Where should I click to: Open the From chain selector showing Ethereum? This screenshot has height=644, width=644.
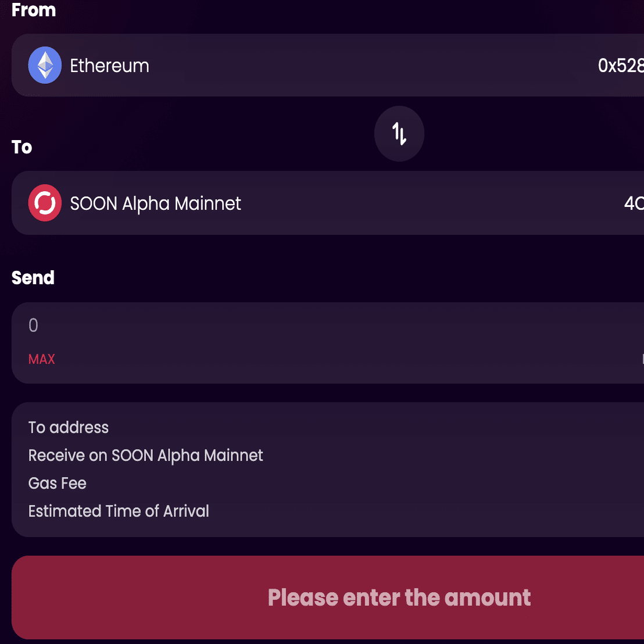(x=232, y=65)
